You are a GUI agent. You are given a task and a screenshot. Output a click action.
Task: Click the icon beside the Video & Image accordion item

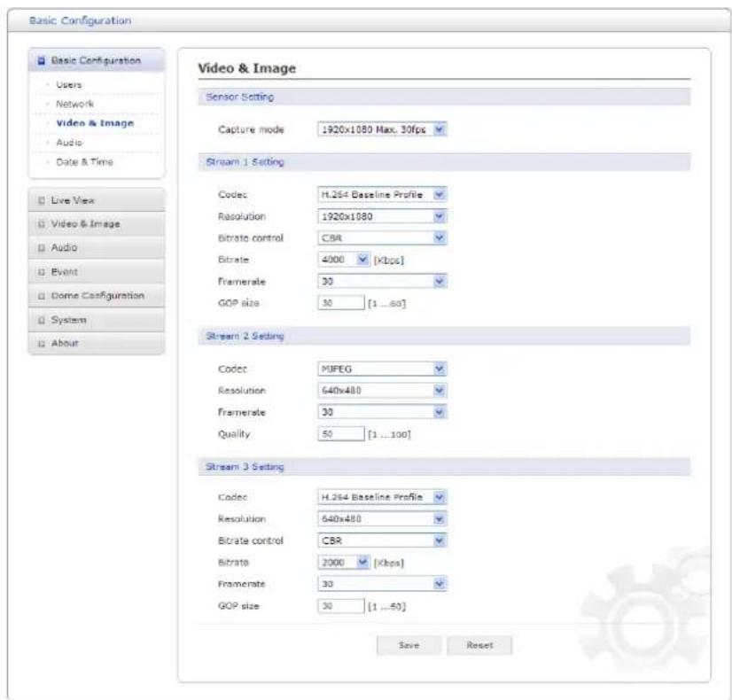pos(42,224)
